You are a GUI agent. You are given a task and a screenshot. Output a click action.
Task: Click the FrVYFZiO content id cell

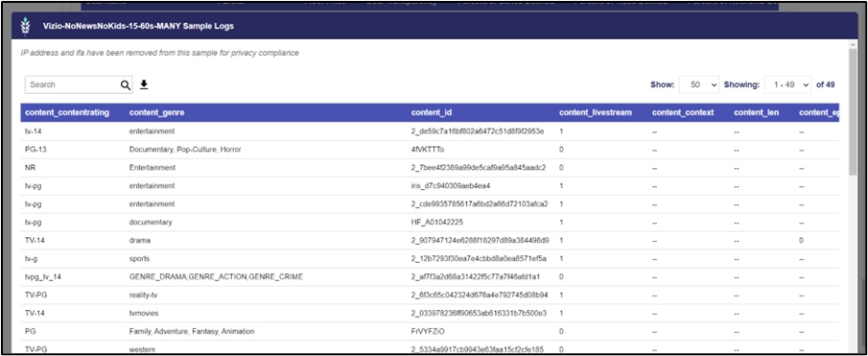pos(427,331)
